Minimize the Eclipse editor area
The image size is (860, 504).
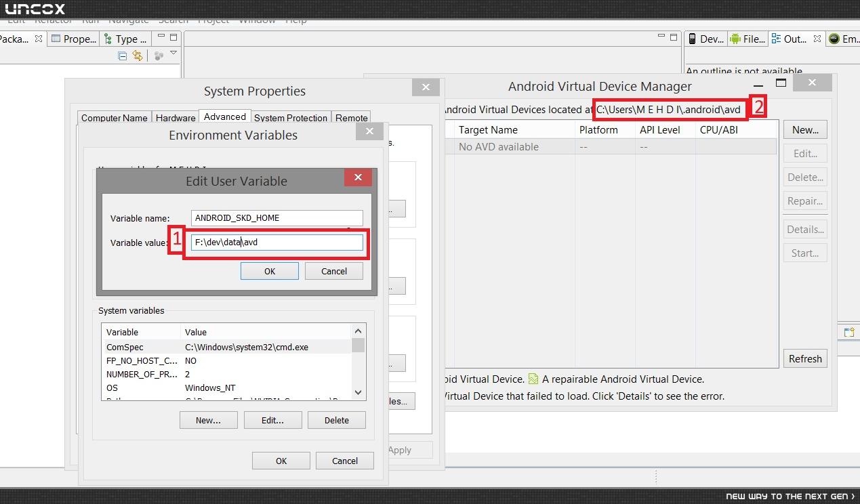pos(661,37)
